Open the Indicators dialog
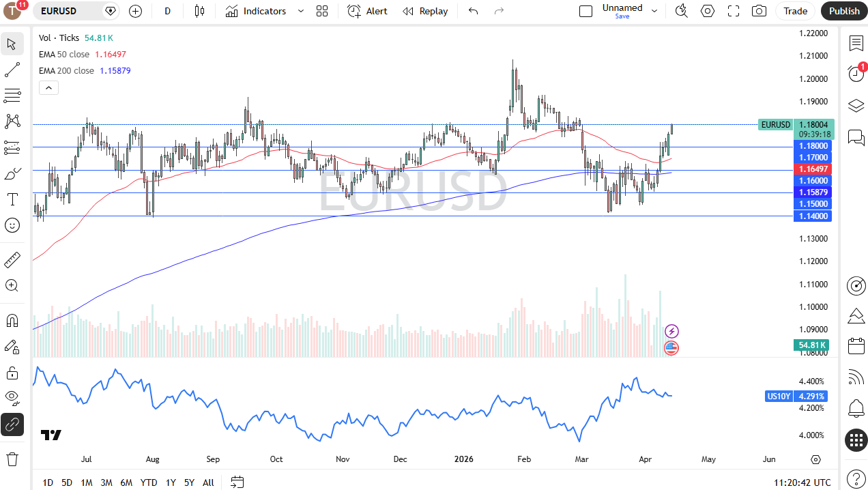This screenshot has width=868, height=490. click(x=256, y=11)
